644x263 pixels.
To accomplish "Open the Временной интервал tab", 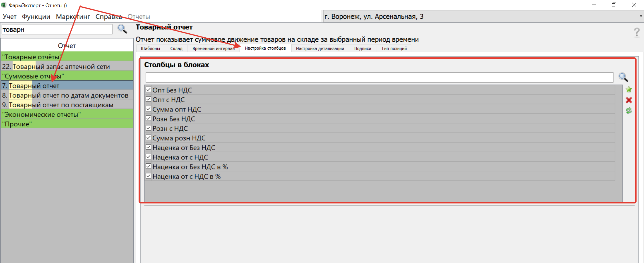I will pos(213,48).
